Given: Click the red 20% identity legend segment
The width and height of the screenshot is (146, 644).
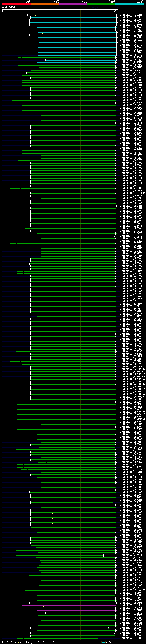Looking at the screenshot, I should (x=16, y=4).
